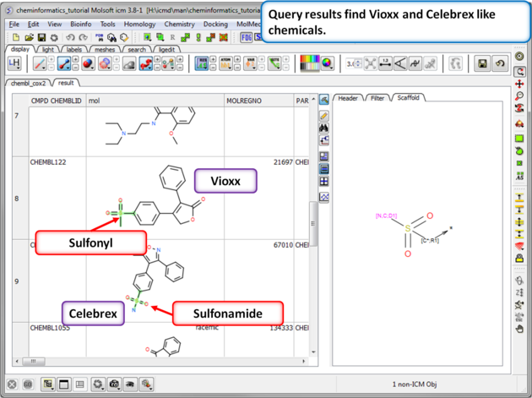This screenshot has width=532, height=398.
Task: Click the translate (red cross arrows) tool
Action: coord(520,85)
